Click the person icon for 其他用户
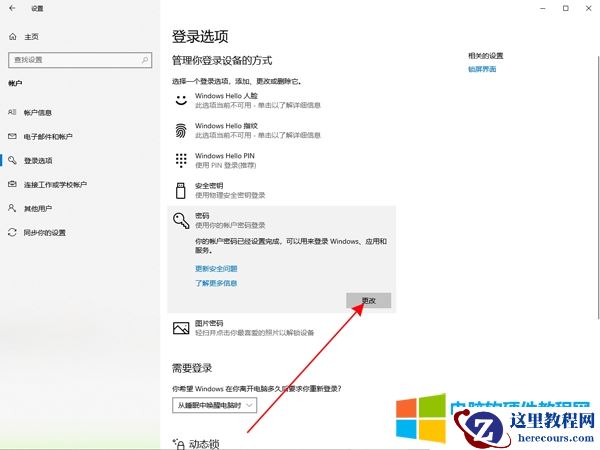This screenshot has width=600, height=450. 12,208
